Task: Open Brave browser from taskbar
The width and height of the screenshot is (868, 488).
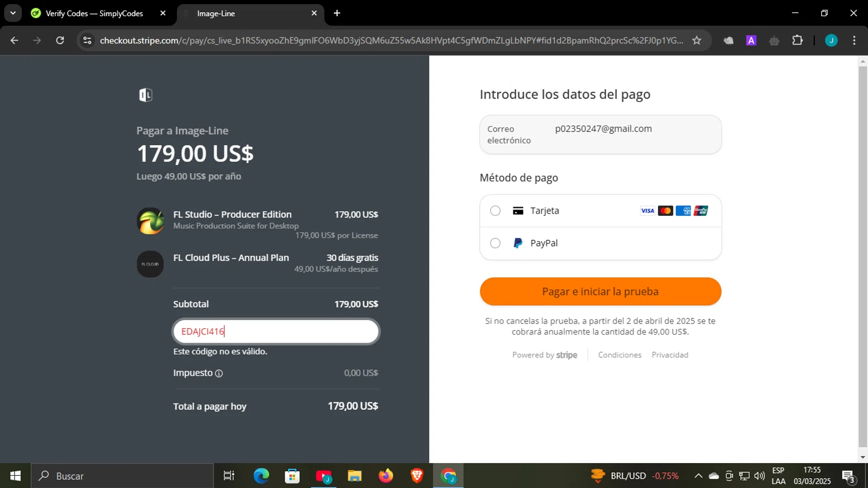Action: point(417,476)
